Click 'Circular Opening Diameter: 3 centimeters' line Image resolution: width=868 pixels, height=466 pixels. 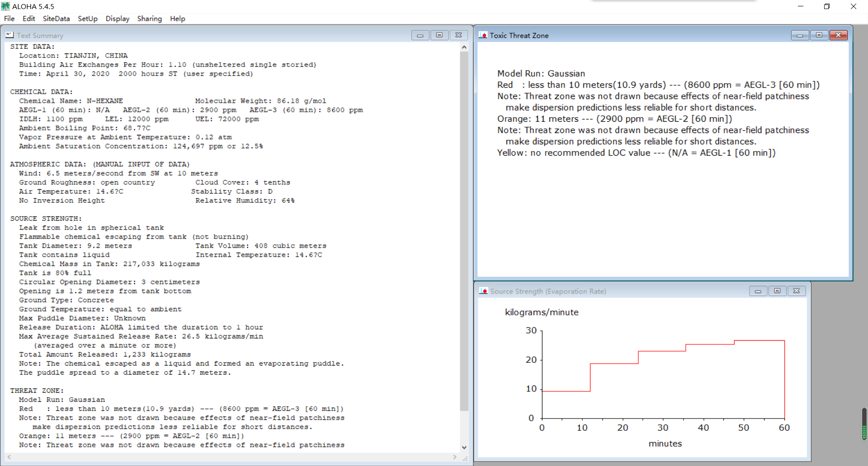109,282
